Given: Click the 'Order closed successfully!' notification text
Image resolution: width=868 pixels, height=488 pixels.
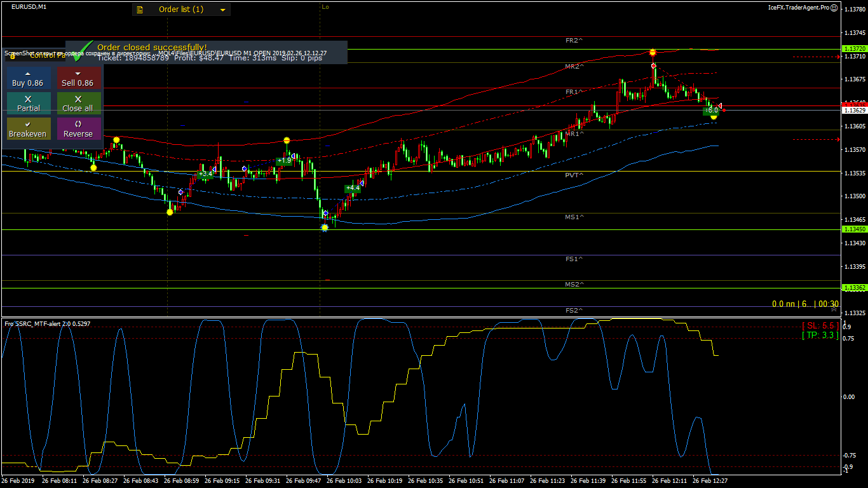Looking at the screenshot, I should click(x=152, y=47).
